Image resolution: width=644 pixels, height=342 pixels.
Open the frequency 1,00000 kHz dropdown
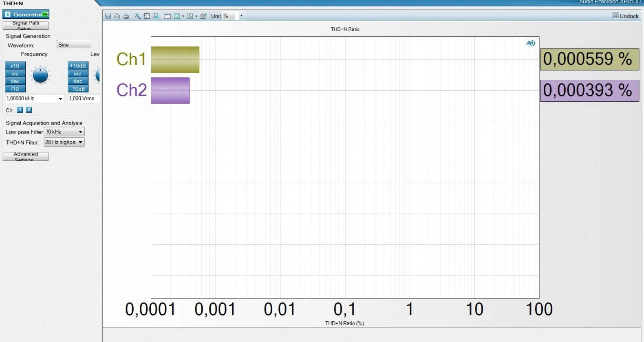(x=60, y=99)
